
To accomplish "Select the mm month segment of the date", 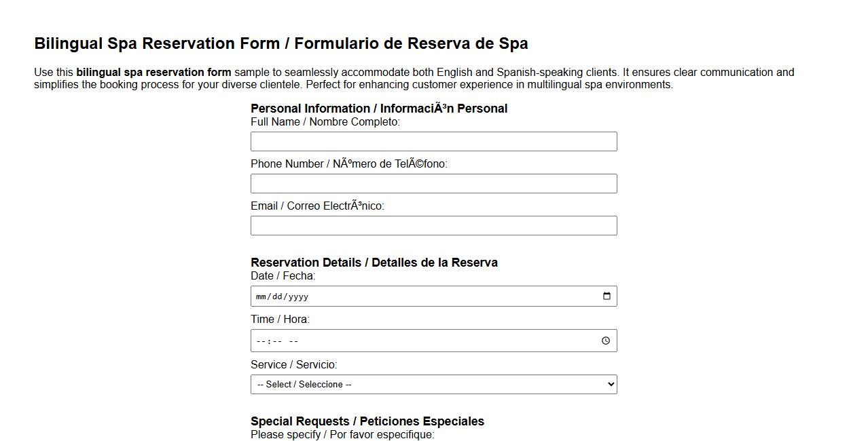I will (261, 296).
